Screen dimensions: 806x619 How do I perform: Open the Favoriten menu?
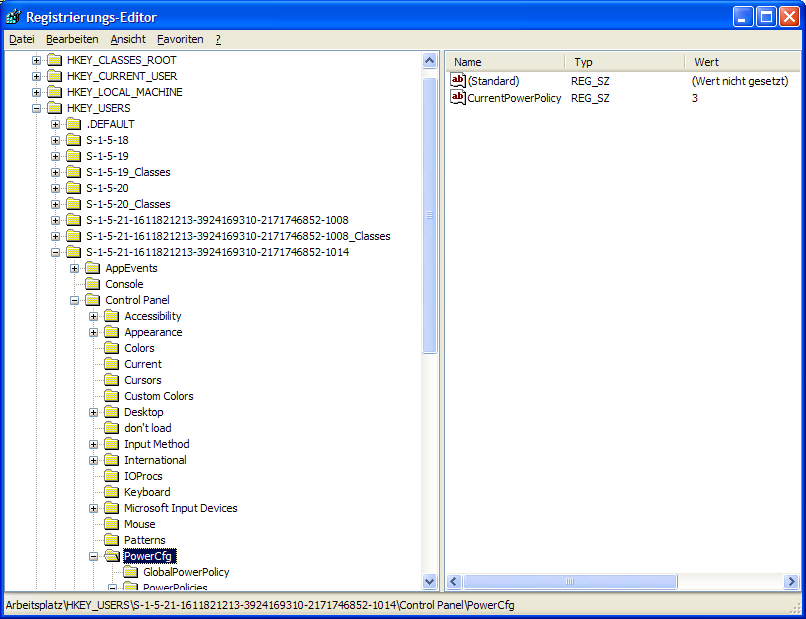[x=180, y=40]
